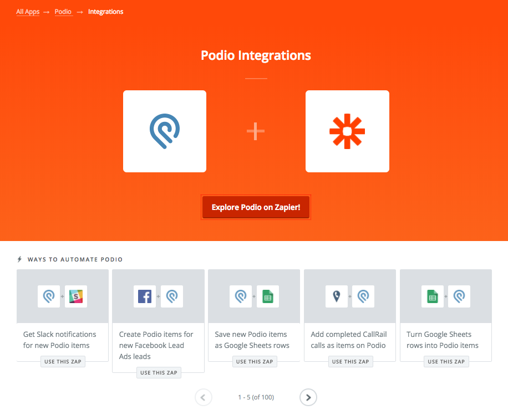
Task: Go to previous page of zaps
Action: (204, 397)
